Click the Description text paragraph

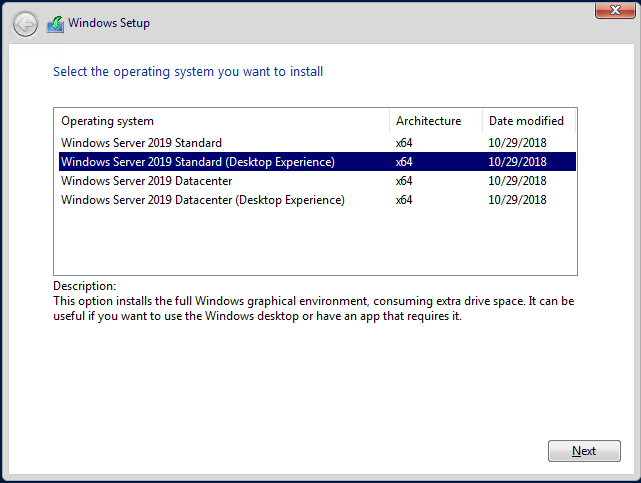314,309
